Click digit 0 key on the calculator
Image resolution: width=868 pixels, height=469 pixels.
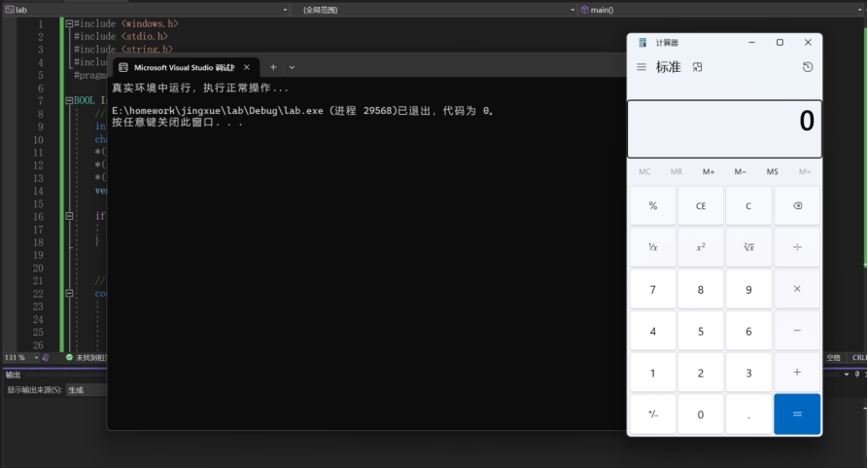coord(701,415)
